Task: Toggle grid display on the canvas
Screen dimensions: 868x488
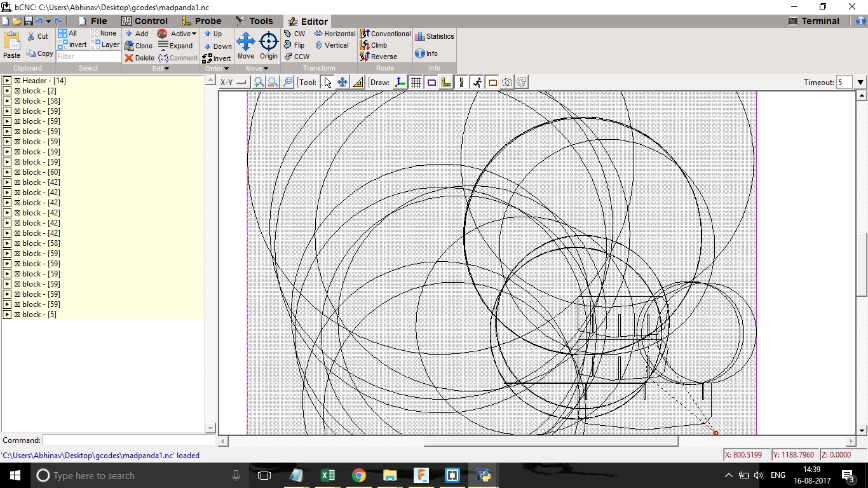Action: pos(415,82)
